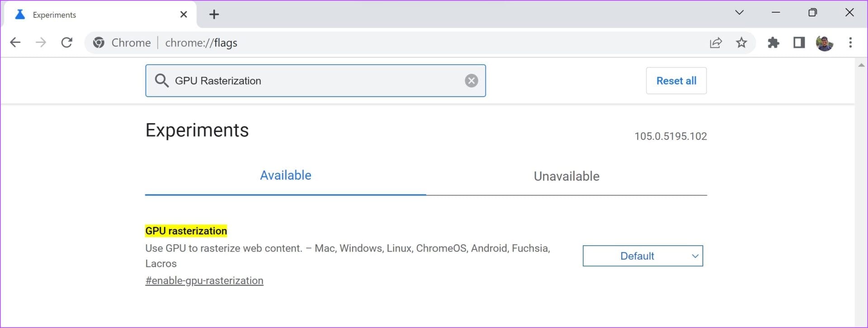Bookmark this page with the star icon
The image size is (868, 328).
coord(741,43)
